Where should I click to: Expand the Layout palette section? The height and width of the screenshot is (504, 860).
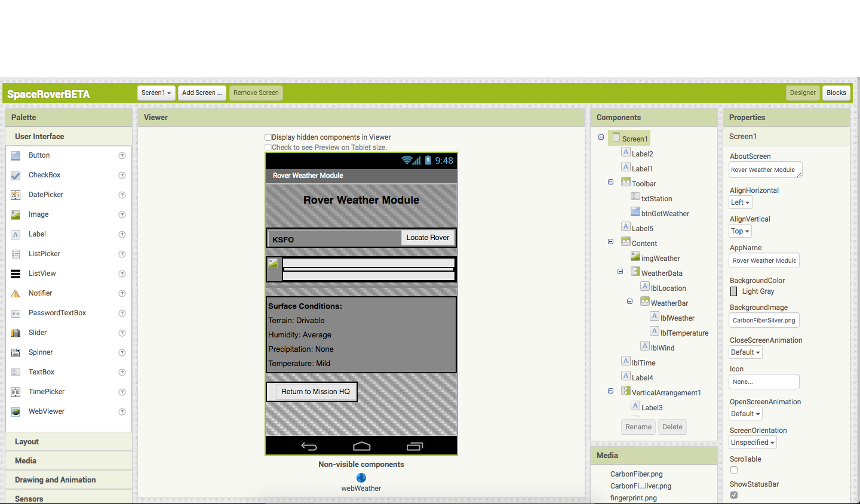pyautogui.click(x=69, y=442)
